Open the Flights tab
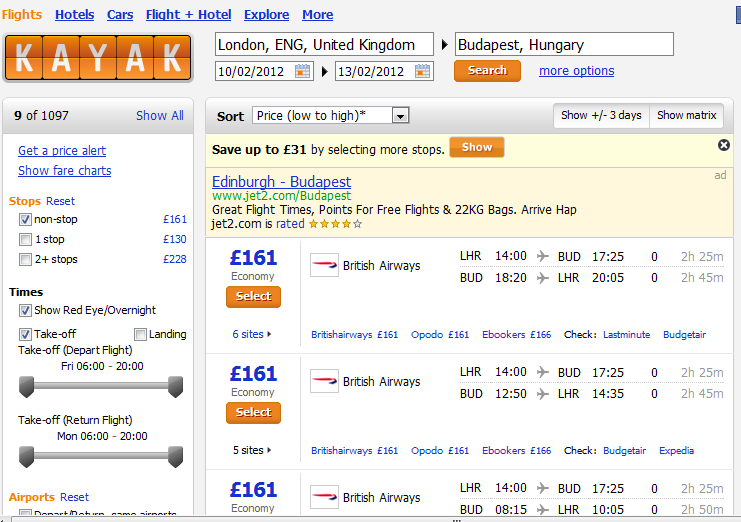 click(22, 15)
